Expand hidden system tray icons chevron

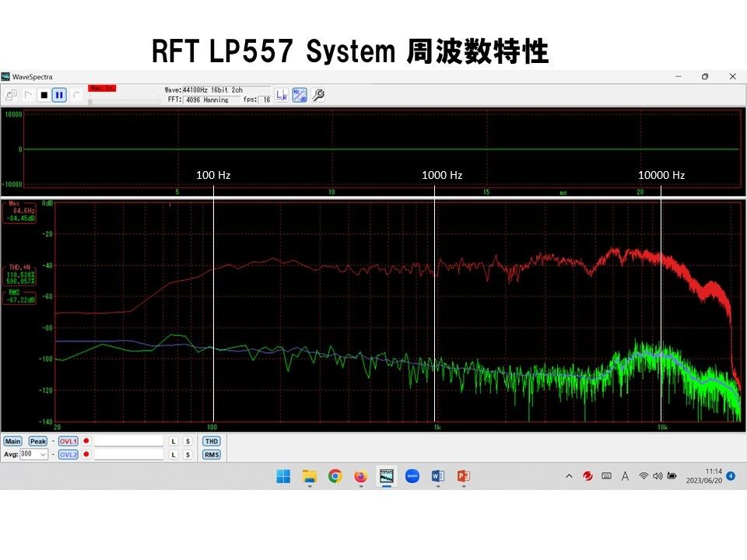[569, 476]
